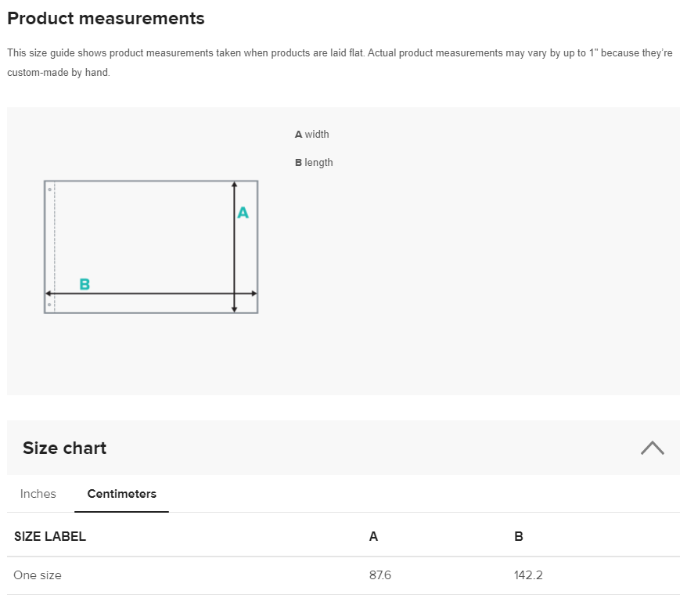Click the 'B length' legend label

coord(314,163)
